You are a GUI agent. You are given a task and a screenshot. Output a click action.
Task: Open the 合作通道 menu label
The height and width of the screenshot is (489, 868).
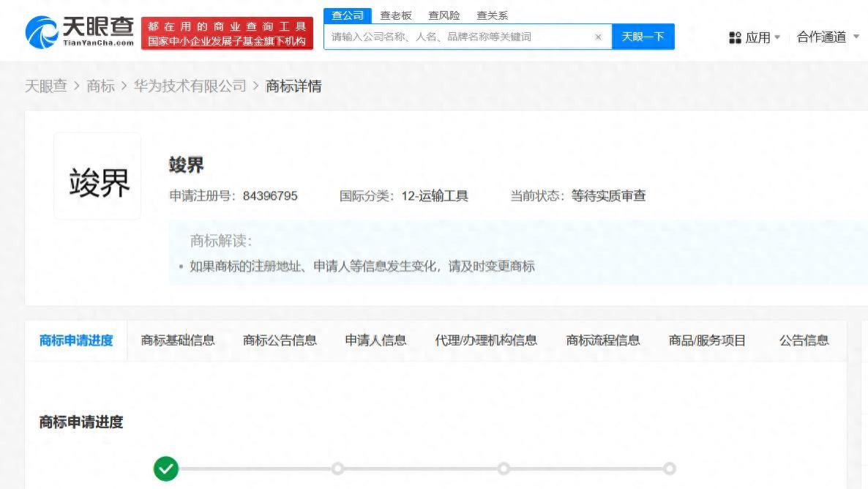click(821, 37)
